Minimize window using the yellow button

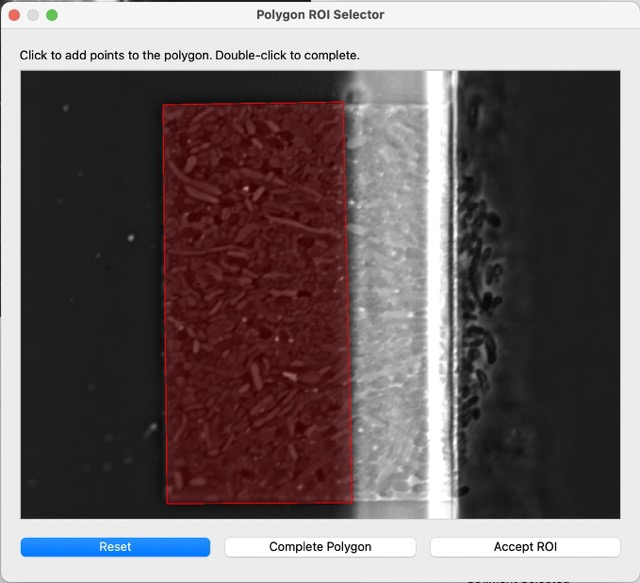pos(33,15)
